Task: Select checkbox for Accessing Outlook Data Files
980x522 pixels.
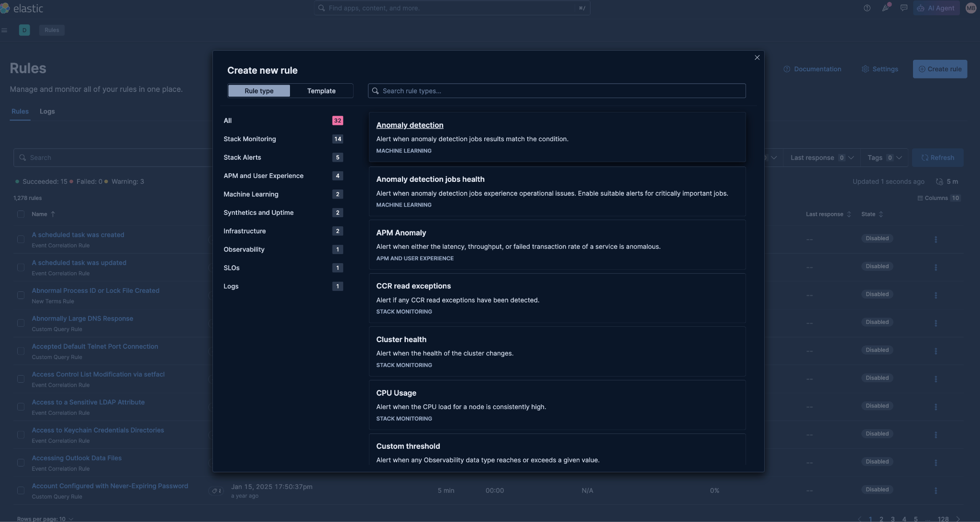Action: click(21, 463)
